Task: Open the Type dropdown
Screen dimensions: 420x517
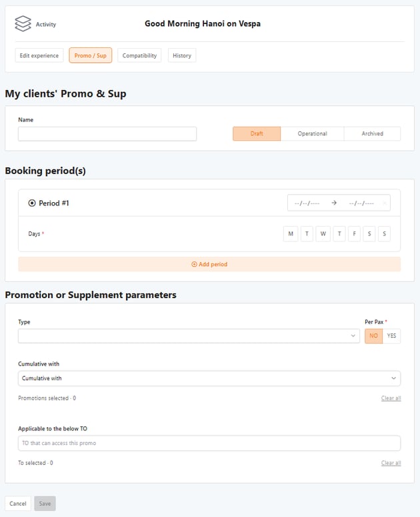Action: [189, 336]
